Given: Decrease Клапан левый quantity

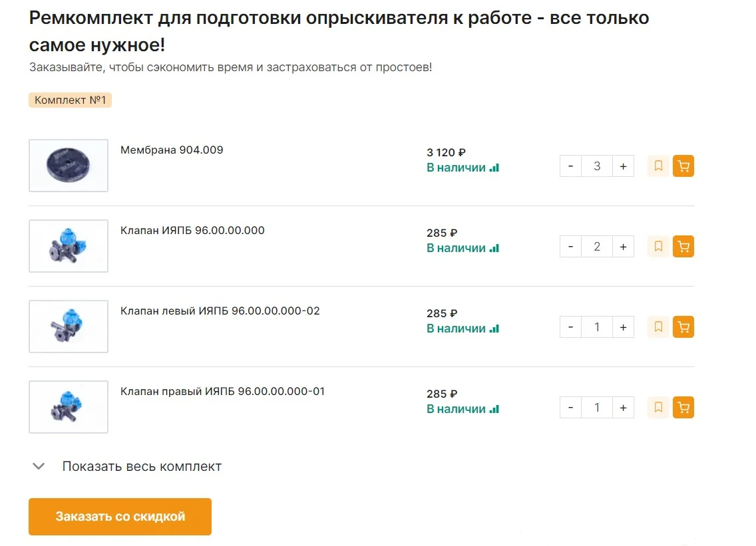Looking at the screenshot, I should 571,327.
